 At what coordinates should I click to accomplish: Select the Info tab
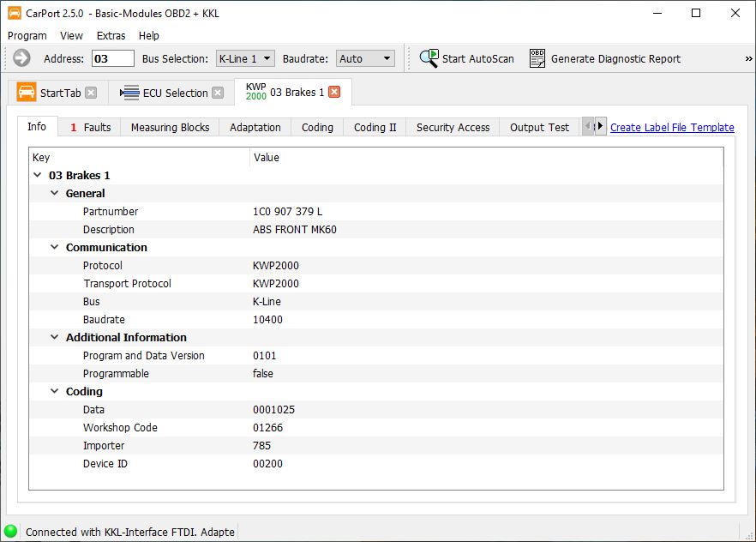(x=37, y=126)
